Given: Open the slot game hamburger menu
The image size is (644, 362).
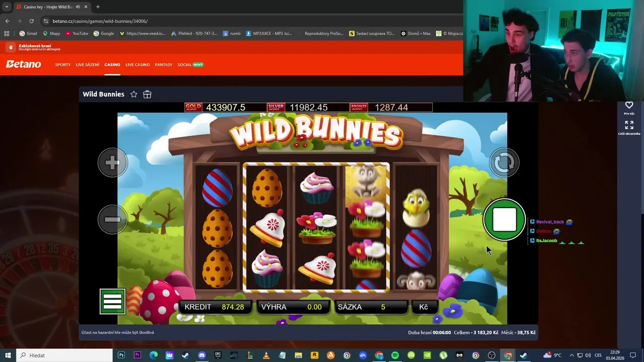Looking at the screenshot, I should [112, 301].
